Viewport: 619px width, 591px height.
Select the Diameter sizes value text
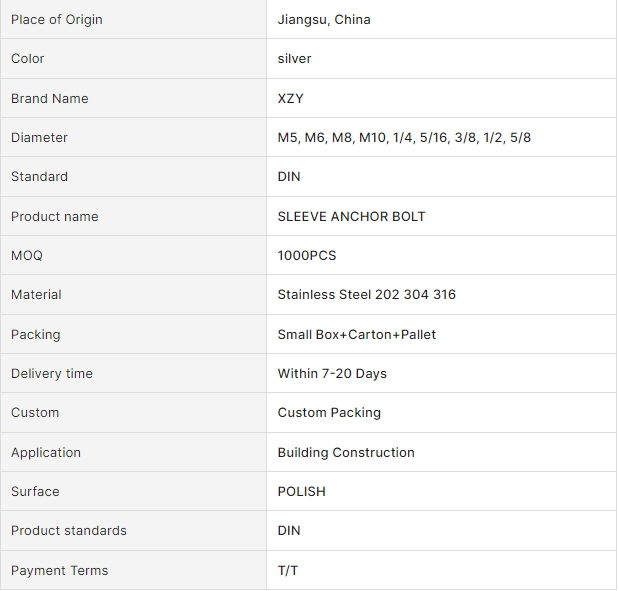[404, 138]
